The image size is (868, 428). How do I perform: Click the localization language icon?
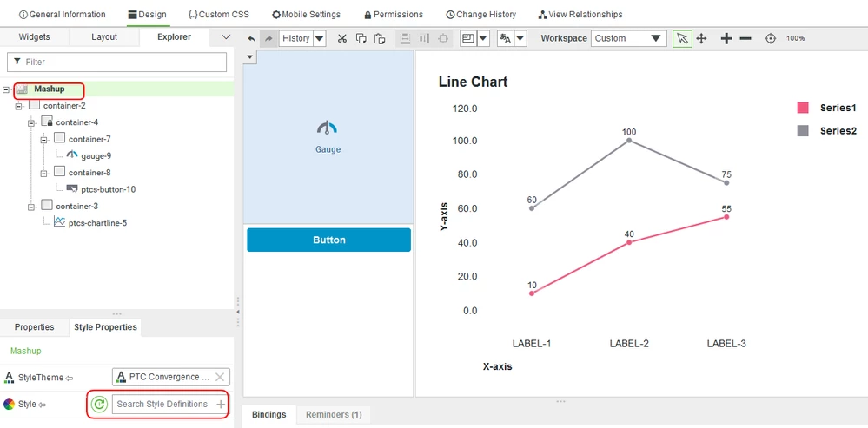coord(506,39)
